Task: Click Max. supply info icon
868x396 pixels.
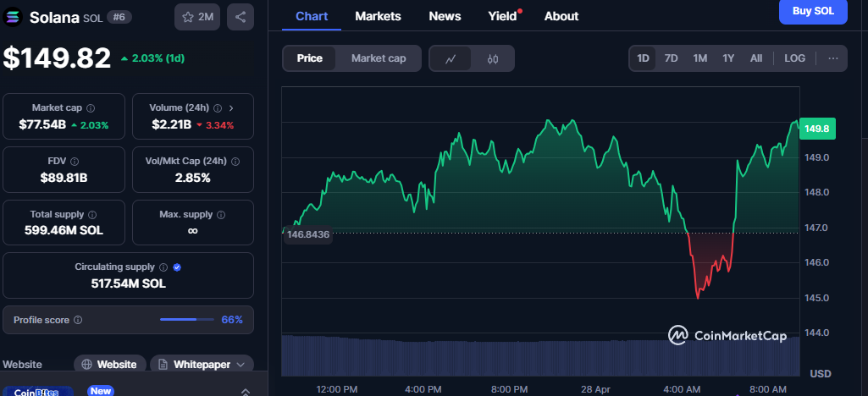Action: point(221,215)
